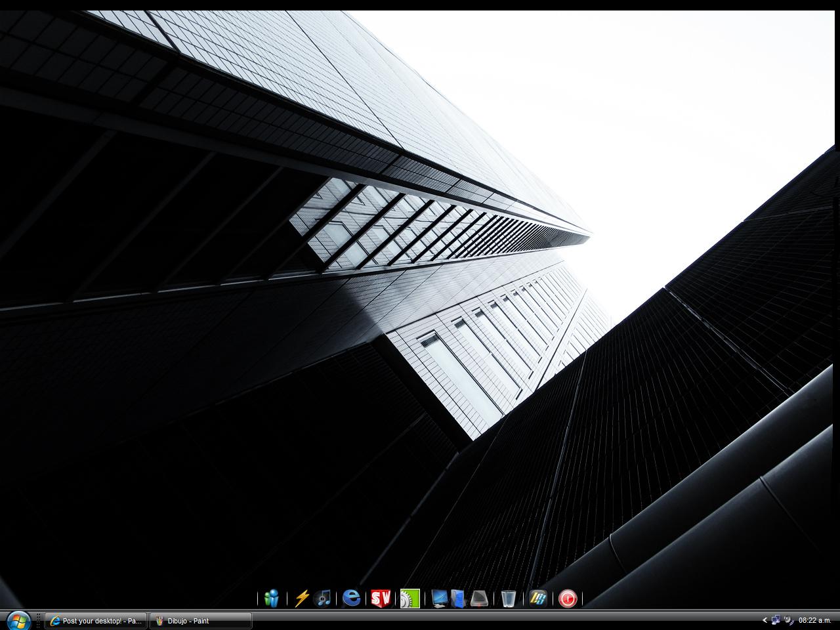The height and width of the screenshot is (630, 840).
Task: Open My Computer monitor icon in the dock
Action: [439, 598]
